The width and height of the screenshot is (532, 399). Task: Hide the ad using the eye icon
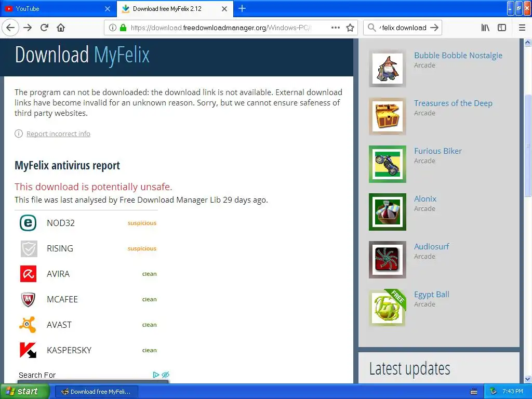tap(165, 375)
